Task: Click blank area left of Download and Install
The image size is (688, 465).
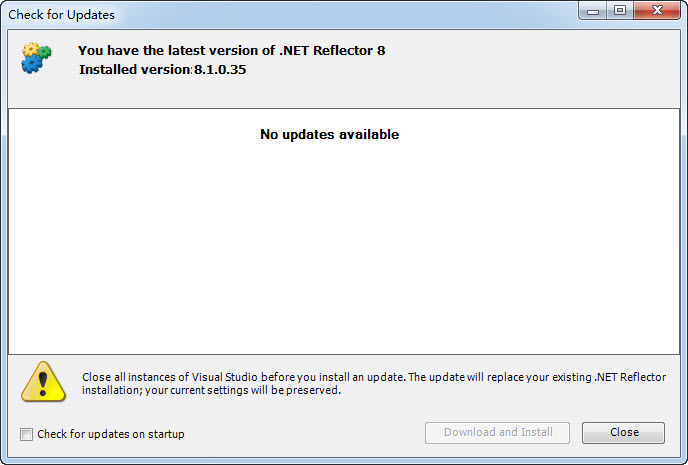Action: pos(310,433)
